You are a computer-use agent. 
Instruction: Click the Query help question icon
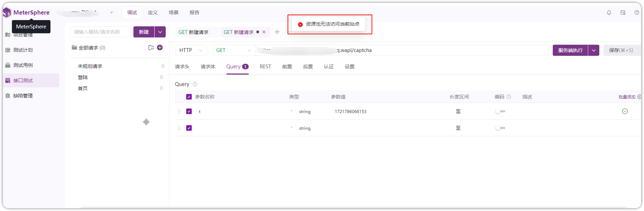[195, 84]
